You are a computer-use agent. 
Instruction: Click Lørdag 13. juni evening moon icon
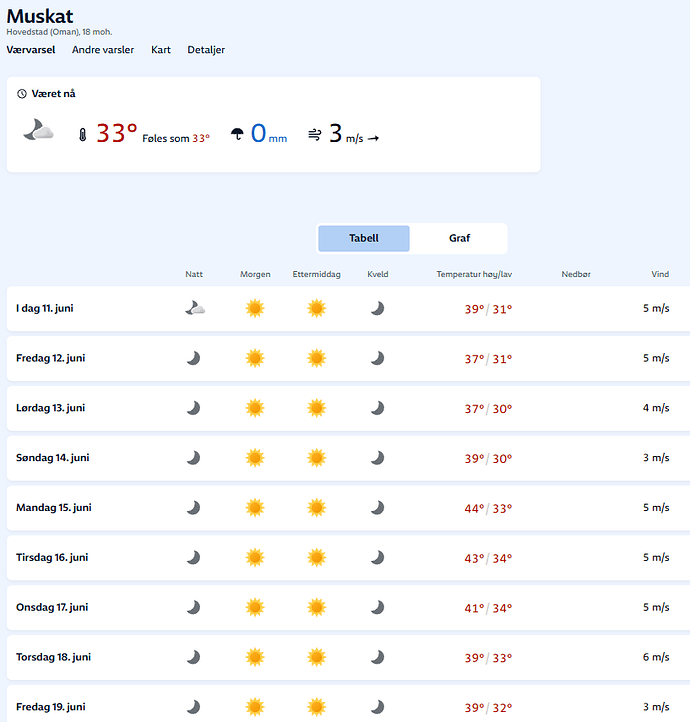(377, 408)
